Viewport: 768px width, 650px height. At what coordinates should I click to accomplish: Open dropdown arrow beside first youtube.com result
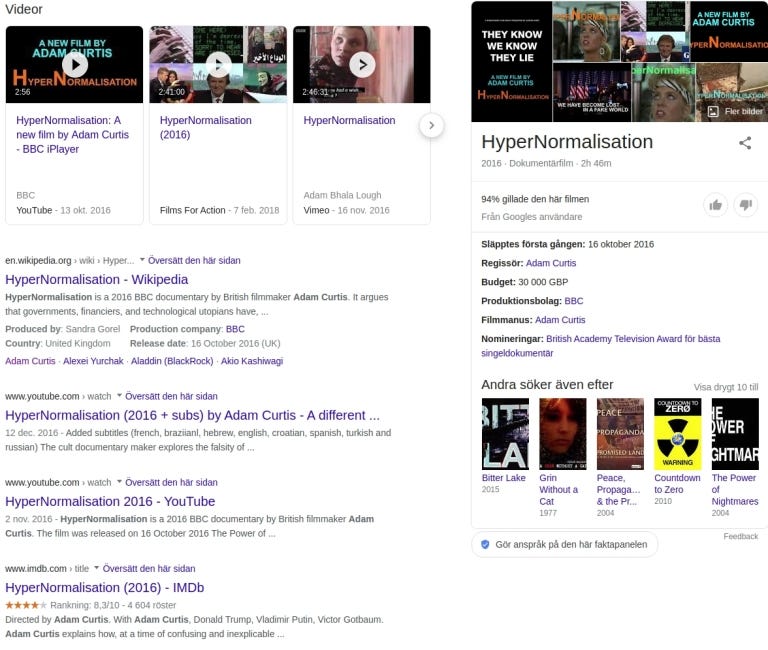click(x=119, y=395)
